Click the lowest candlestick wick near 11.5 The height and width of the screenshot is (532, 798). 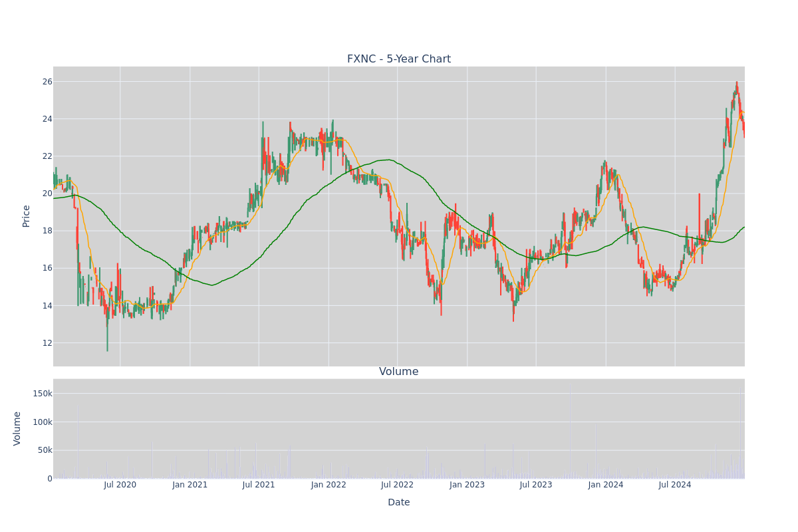click(x=107, y=336)
